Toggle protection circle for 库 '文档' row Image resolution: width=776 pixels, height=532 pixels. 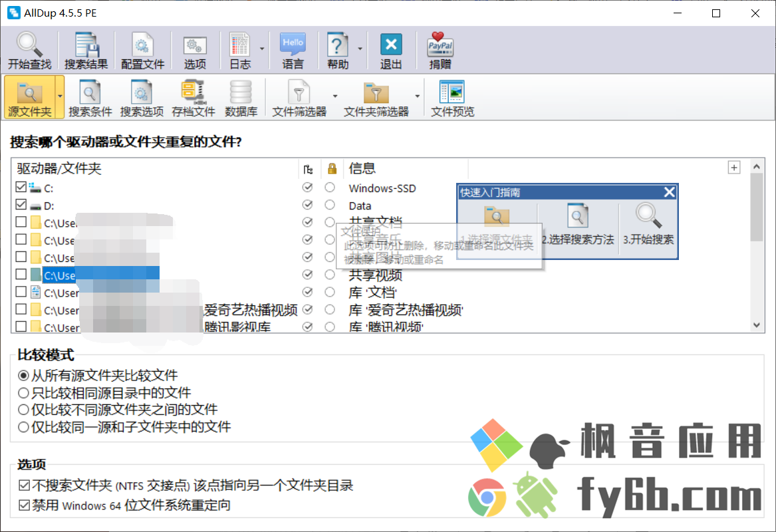[x=330, y=292]
